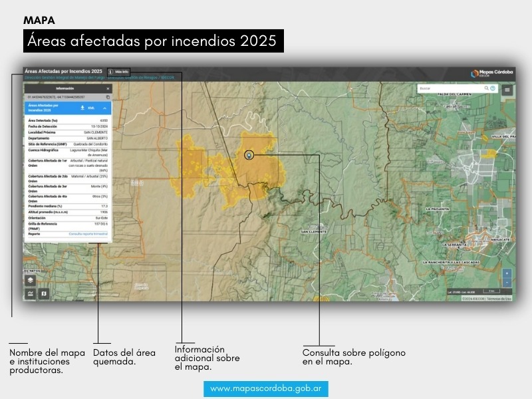
Task: Zoom in with the plus button
Action: click(507, 273)
